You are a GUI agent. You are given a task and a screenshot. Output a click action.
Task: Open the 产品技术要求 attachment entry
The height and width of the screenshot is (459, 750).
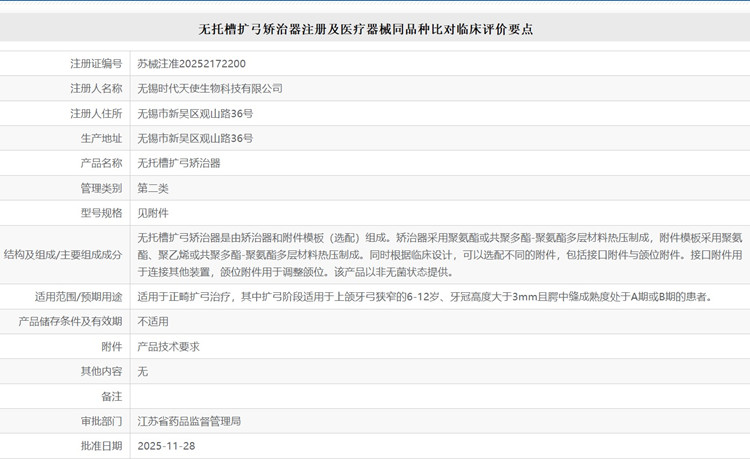169,346
